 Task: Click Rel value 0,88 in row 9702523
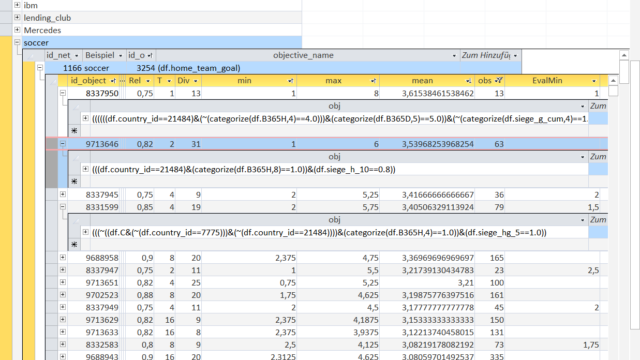(145, 295)
